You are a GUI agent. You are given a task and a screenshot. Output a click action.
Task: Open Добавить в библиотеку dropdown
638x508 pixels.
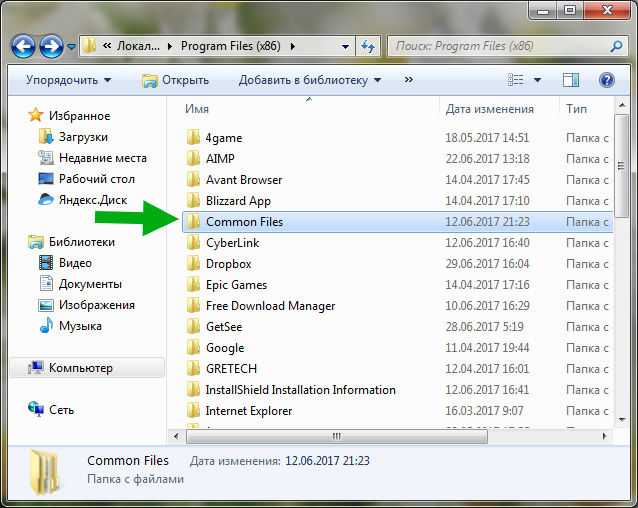point(310,80)
